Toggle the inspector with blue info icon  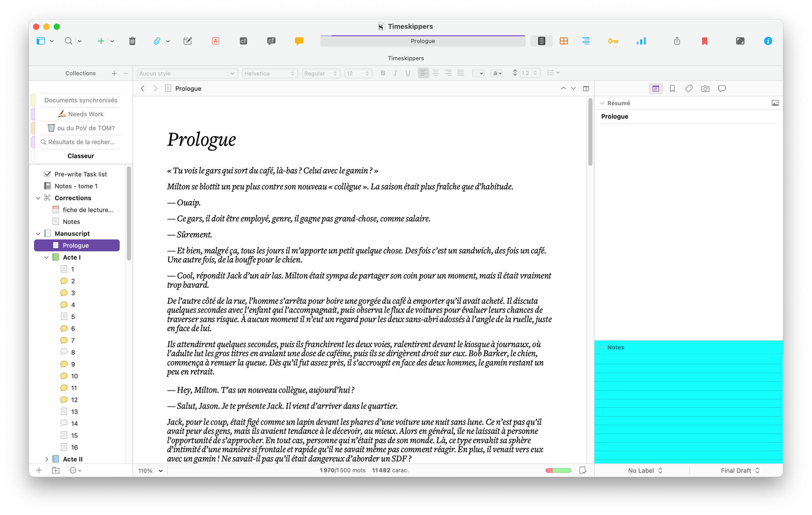(x=768, y=41)
